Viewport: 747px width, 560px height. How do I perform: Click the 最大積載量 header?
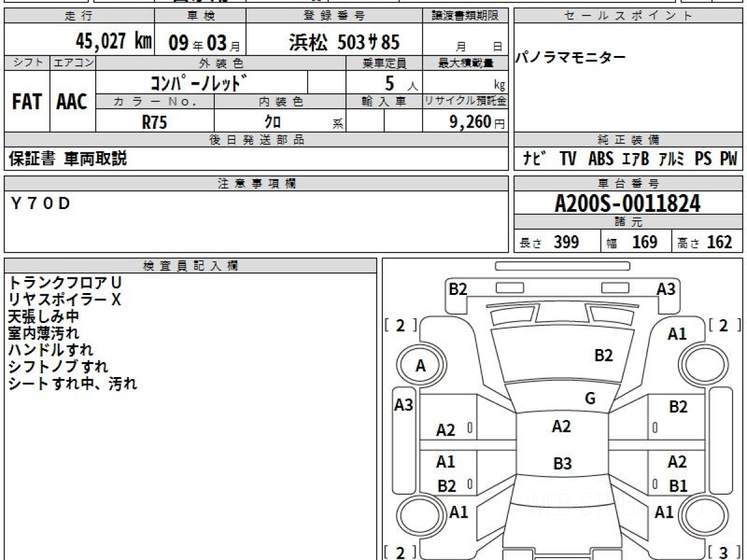466,63
